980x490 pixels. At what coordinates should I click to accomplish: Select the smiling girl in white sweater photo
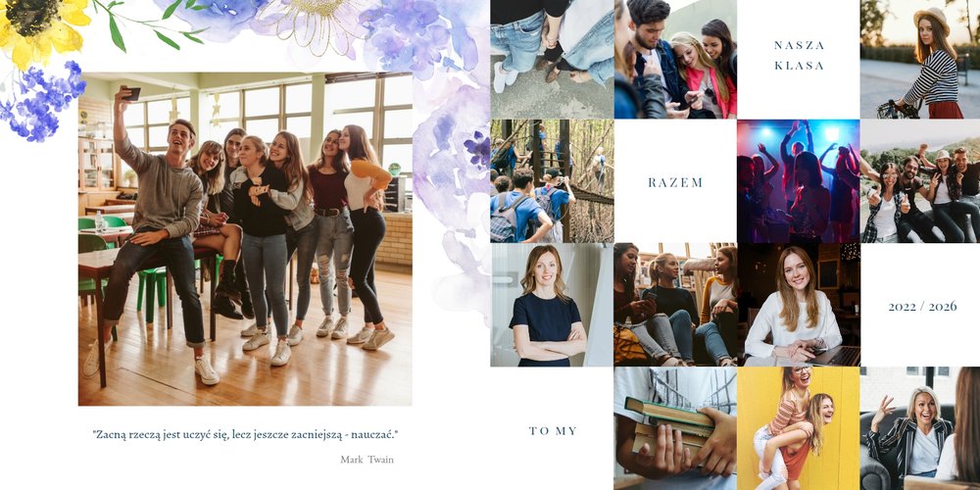coord(799,305)
